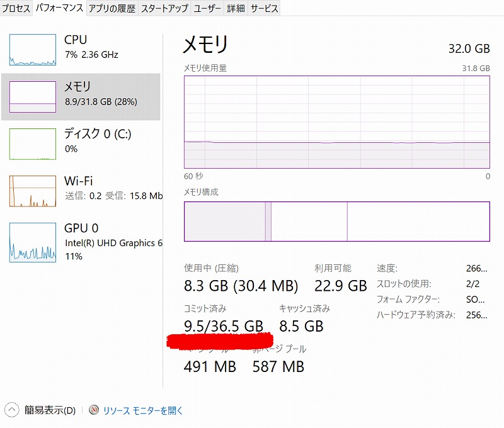The width and height of the screenshot is (504, 428).
Task: Switch to the スタートアップ tab
Action: coord(164,8)
